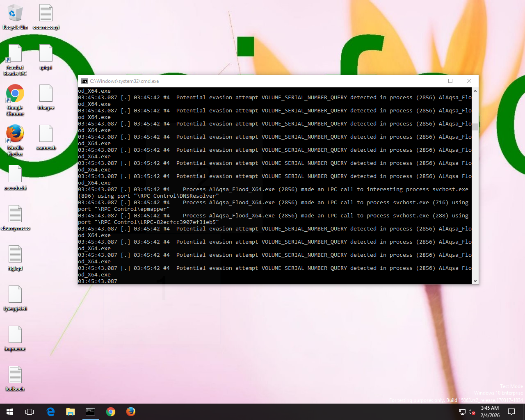
Task: Open the muted volume tray icon
Action: tap(472, 412)
